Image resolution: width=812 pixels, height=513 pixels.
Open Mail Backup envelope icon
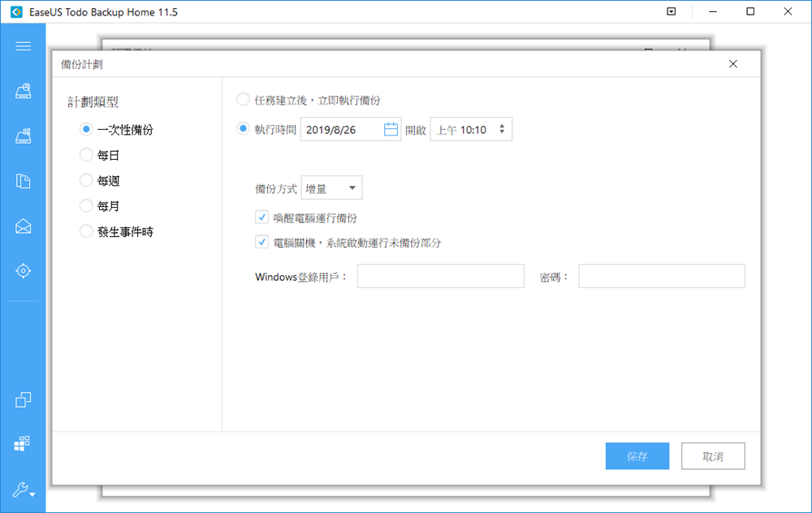(x=23, y=226)
